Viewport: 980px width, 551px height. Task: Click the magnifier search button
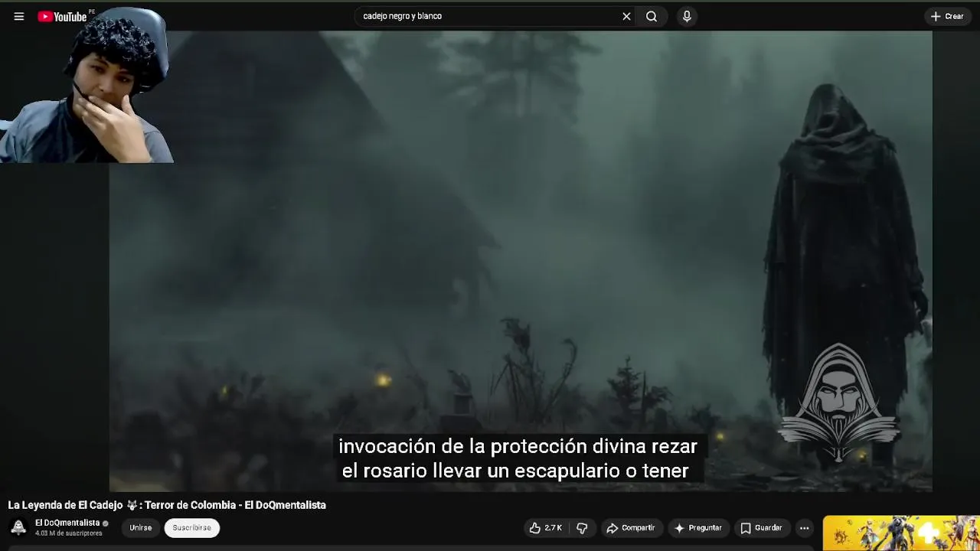[652, 16]
